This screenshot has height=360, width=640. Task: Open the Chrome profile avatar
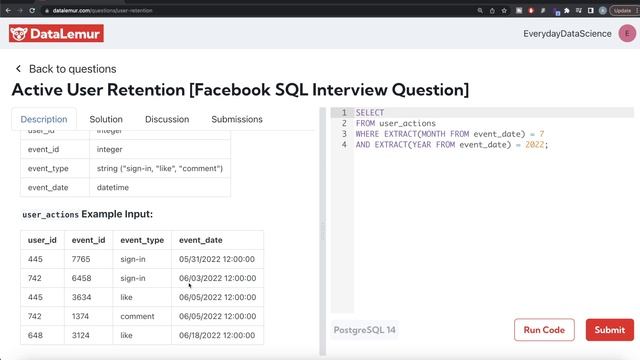602,11
